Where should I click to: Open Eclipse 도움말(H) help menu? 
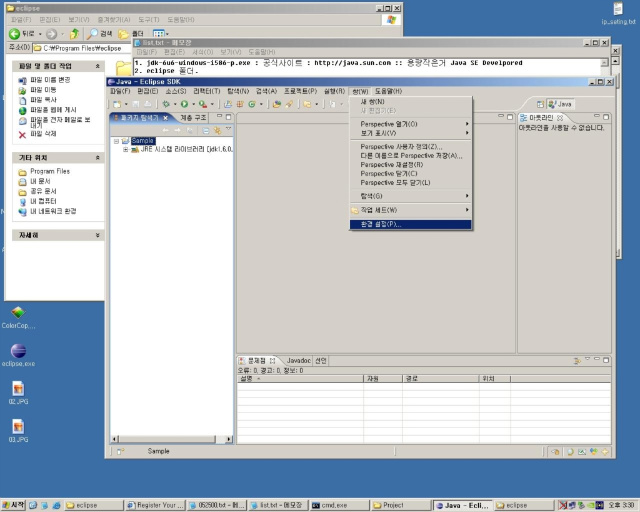[388, 91]
